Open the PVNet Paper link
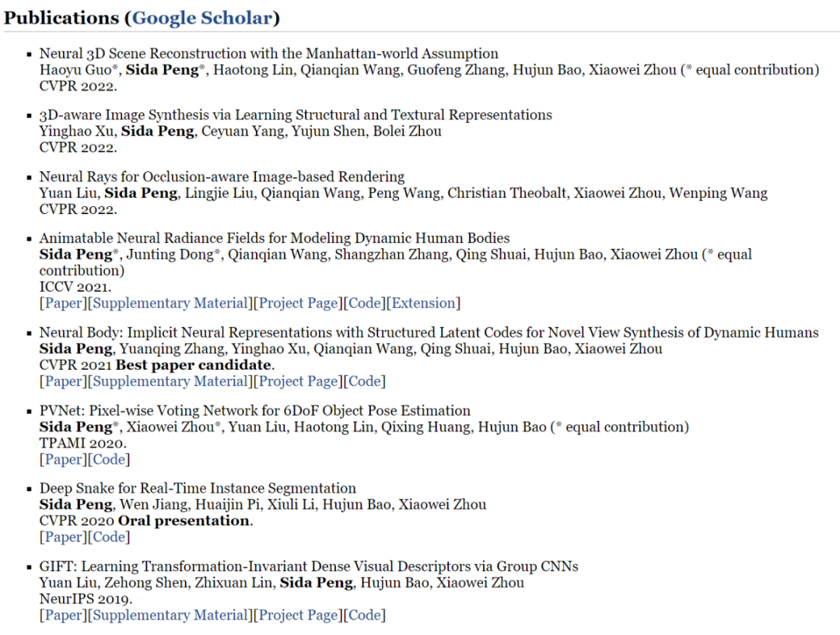This screenshot has width=840, height=635. point(63,459)
